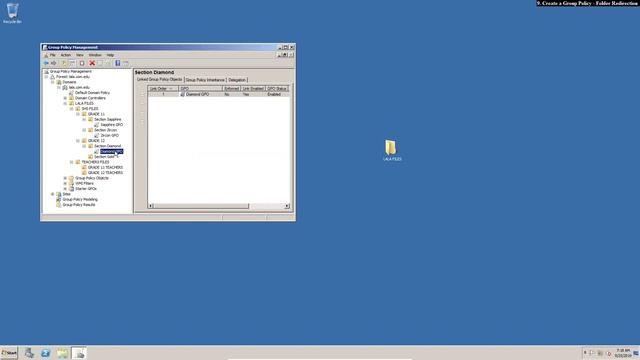Click the Show/Hide Console Tree toolbar icon

coord(72,63)
